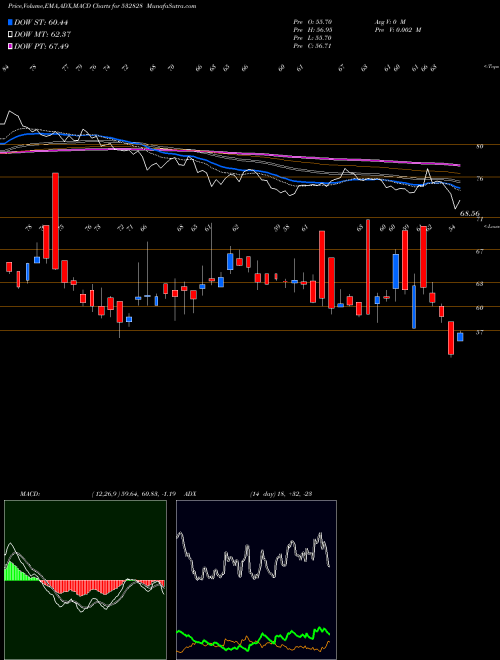Click the ADX panel title

190,494
